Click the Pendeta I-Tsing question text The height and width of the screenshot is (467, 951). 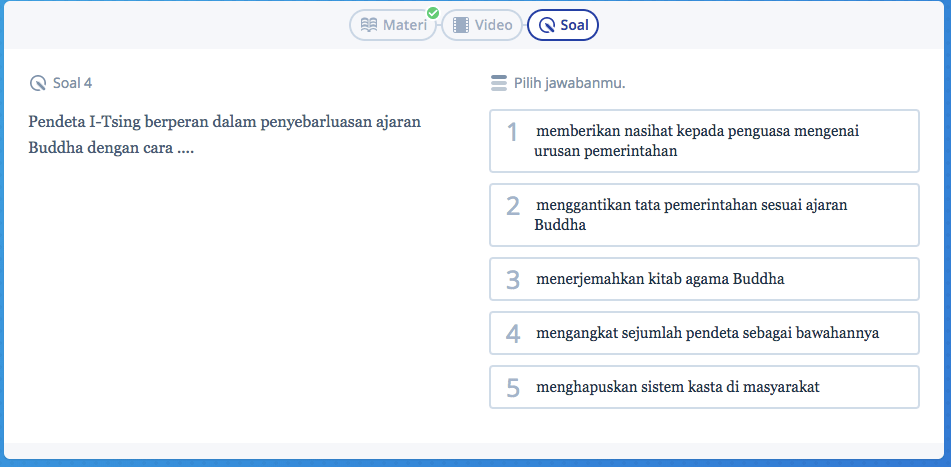pyautogui.click(x=224, y=135)
